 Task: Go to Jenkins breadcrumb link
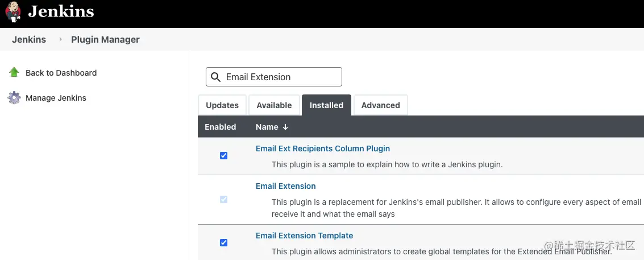click(x=29, y=39)
